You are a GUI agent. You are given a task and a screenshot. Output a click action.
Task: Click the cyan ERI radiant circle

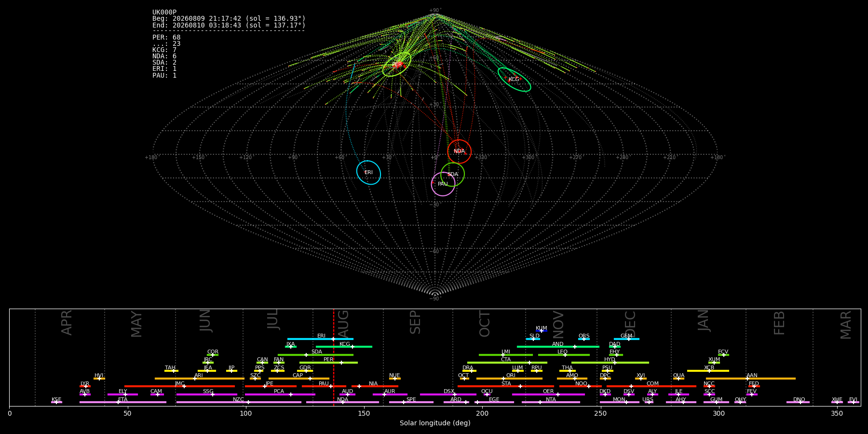pos(368,172)
